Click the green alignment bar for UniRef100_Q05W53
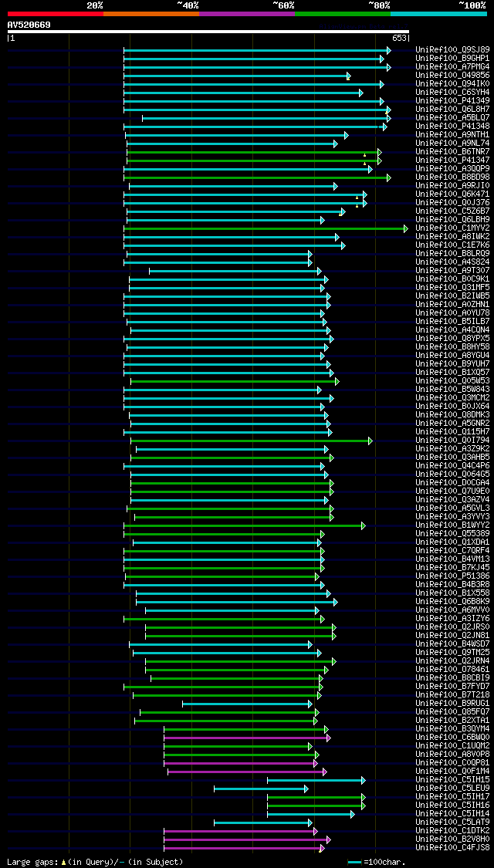 (x=233, y=381)
